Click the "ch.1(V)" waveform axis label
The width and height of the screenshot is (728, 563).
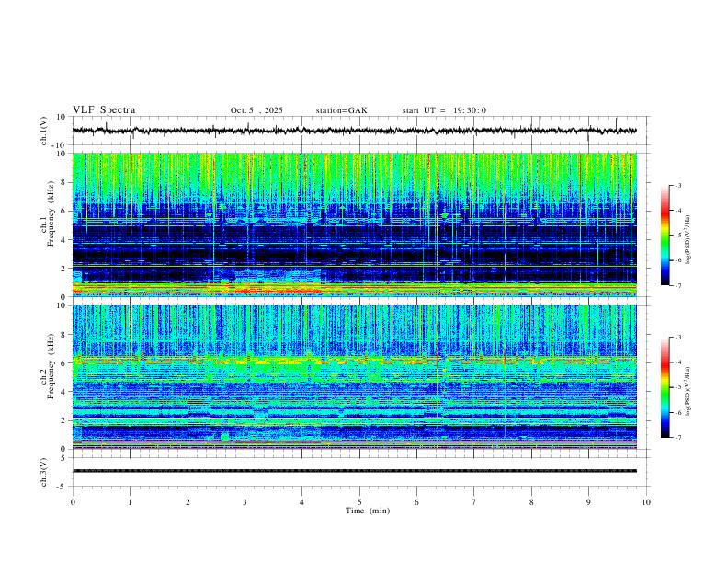[x=44, y=131]
